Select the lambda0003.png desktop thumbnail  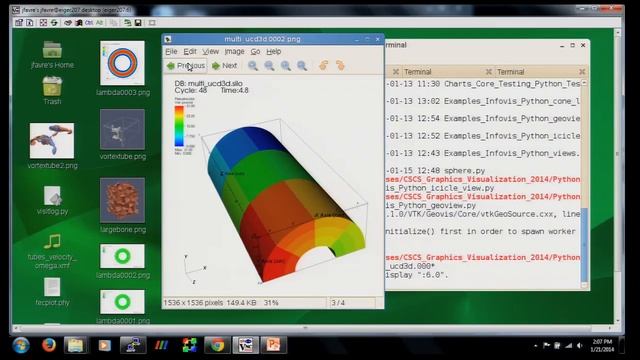(122, 63)
